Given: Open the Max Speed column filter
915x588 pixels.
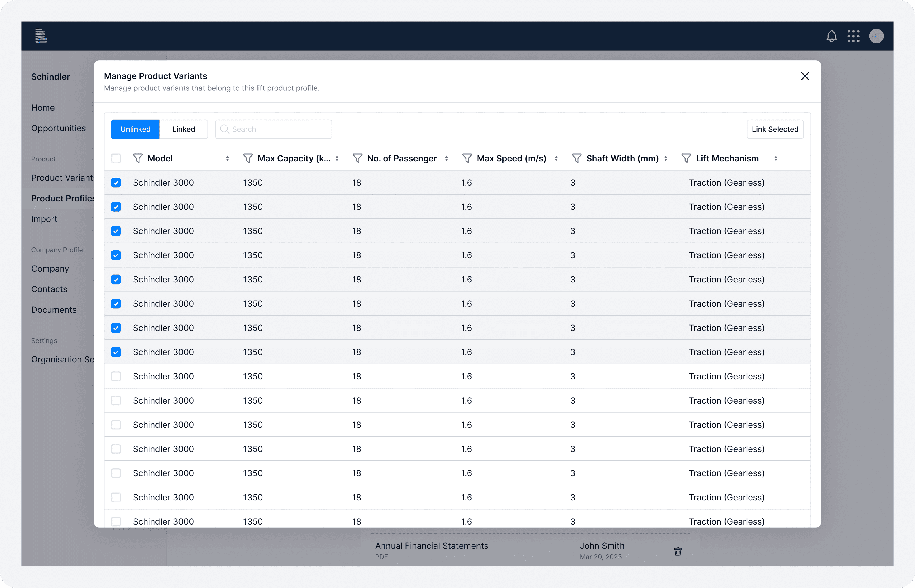Looking at the screenshot, I should [x=467, y=159].
